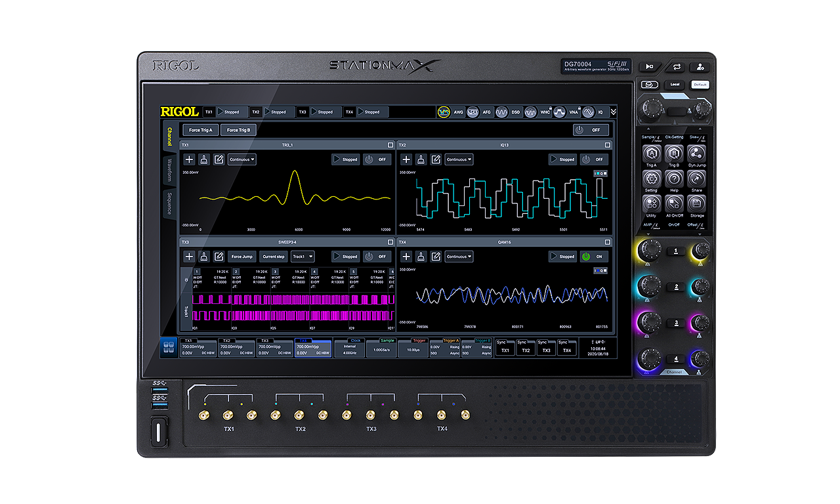This screenshot has height=504, width=840.
Task: Click Force Trig A button
Action: pyautogui.click(x=200, y=130)
